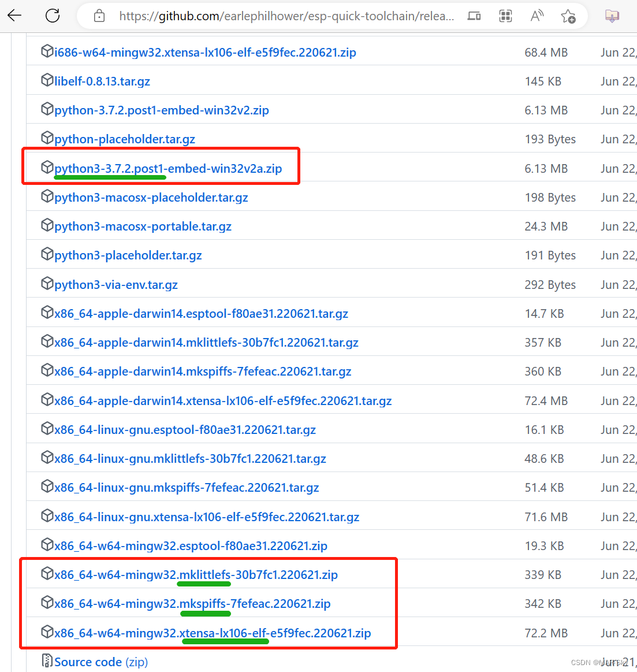The width and height of the screenshot is (637, 672).
Task: Download x86_64-w64-mingw32.esptool zip
Action: [191, 546]
